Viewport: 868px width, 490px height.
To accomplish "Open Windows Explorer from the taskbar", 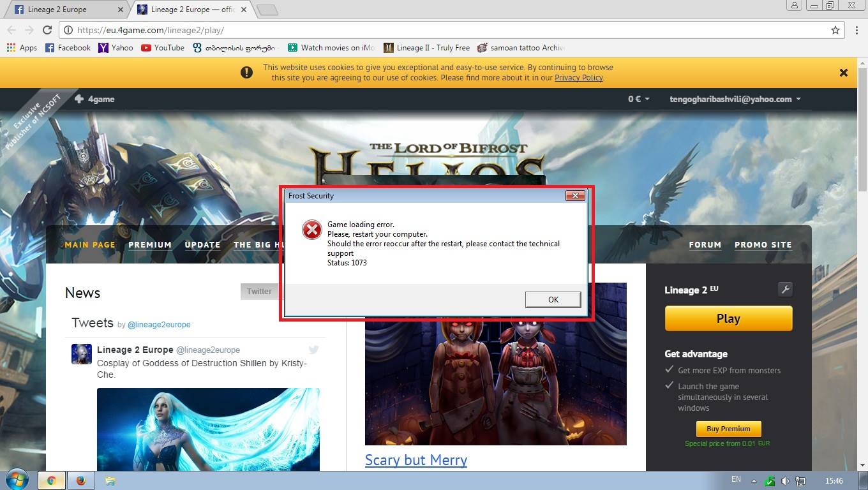I will [110, 480].
